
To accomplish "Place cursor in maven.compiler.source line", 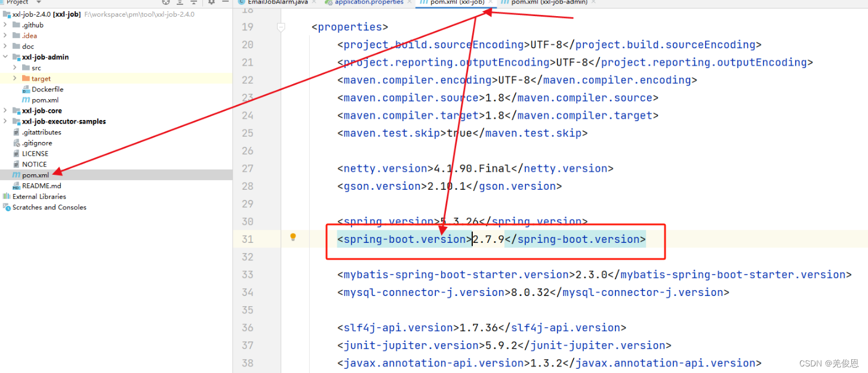I will 498,98.
